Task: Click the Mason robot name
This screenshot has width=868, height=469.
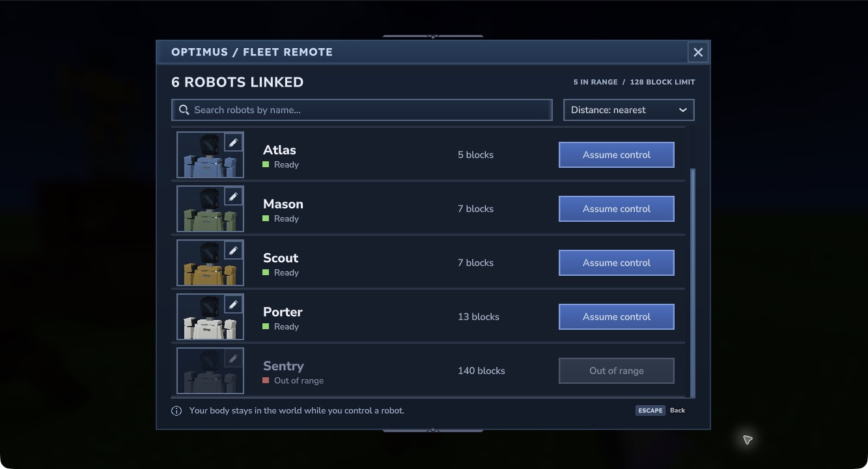Action: tap(283, 204)
